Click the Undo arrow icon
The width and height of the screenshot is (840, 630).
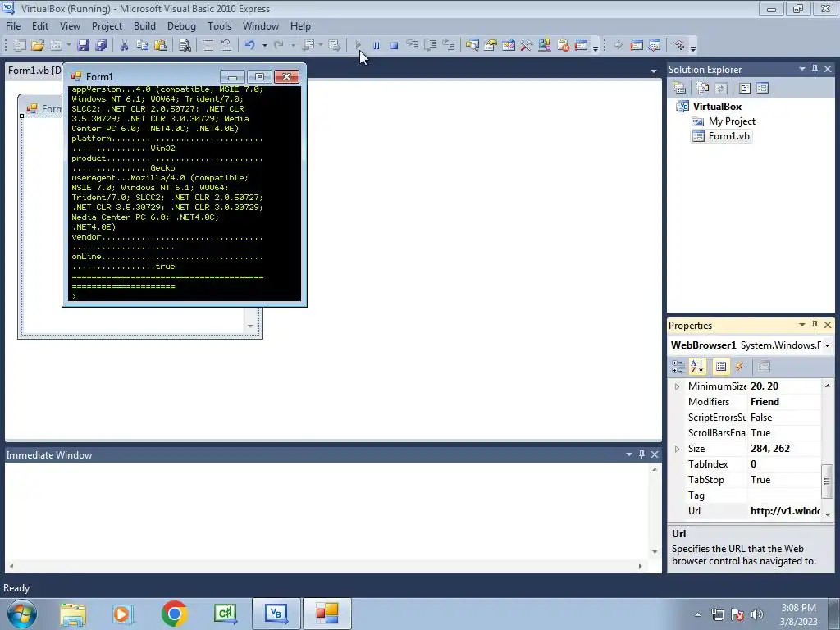tap(249, 46)
